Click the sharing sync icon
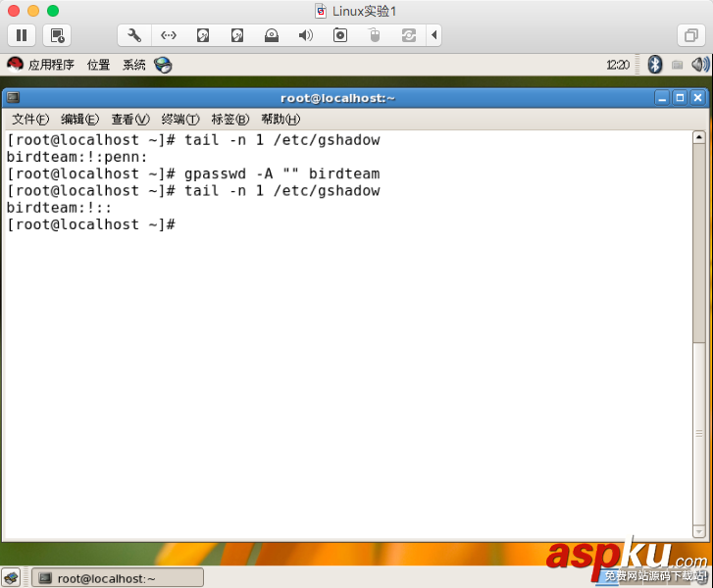 point(409,35)
